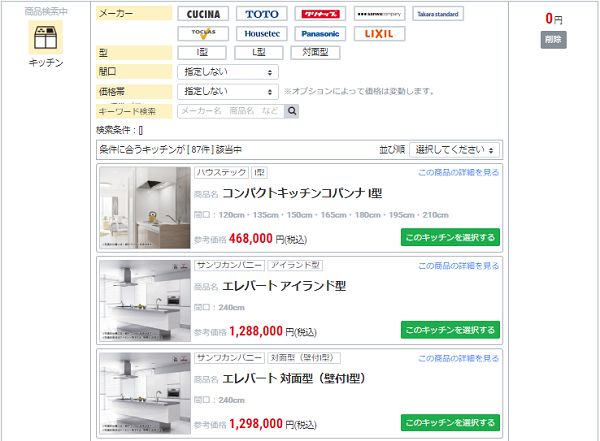
Task: Click the product name エレバート アイランド型
Action: click(284, 286)
